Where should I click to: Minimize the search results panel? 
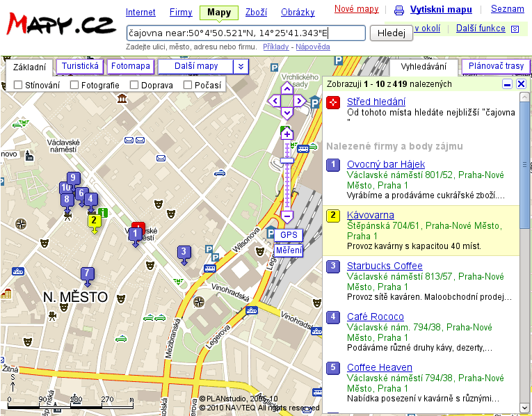pyautogui.click(x=507, y=83)
